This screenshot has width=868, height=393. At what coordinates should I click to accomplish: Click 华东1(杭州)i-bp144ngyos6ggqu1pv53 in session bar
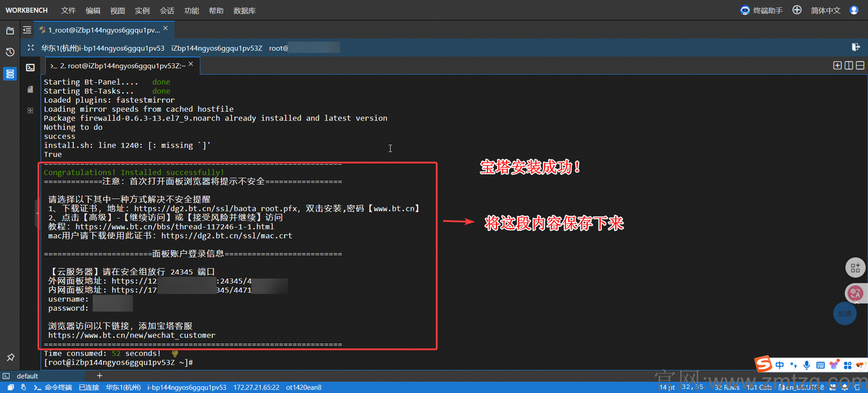103,48
